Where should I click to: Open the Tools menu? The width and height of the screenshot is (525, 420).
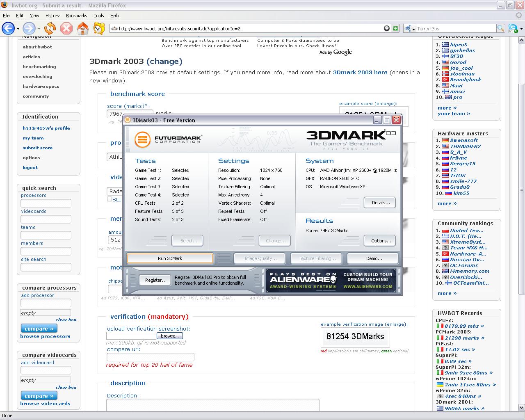point(98,16)
